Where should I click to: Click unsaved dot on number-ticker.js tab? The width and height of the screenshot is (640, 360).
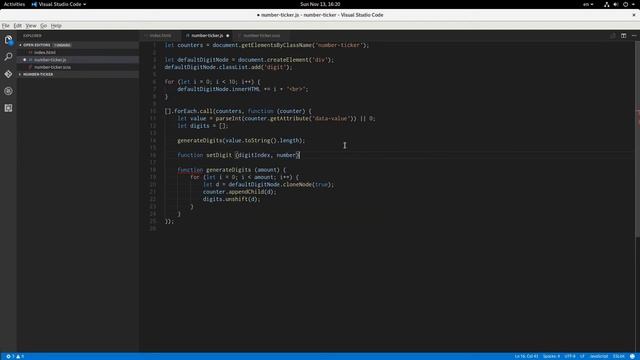click(227, 36)
